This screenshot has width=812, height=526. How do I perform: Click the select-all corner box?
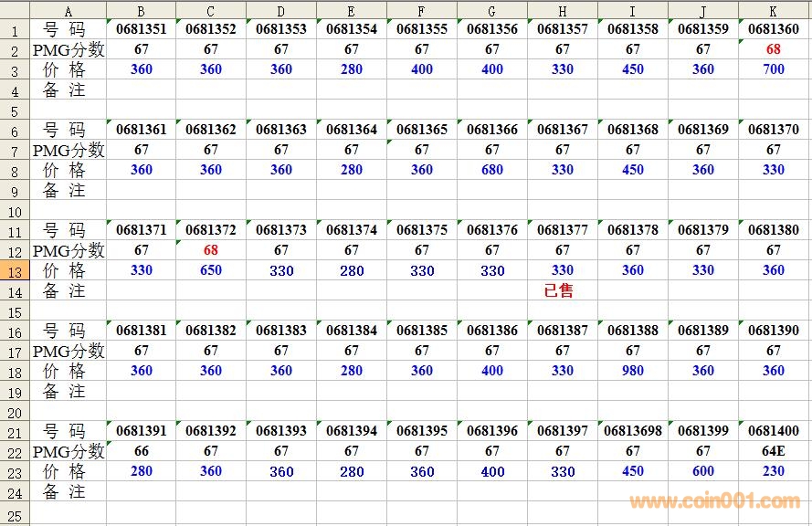[x=15, y=10]
